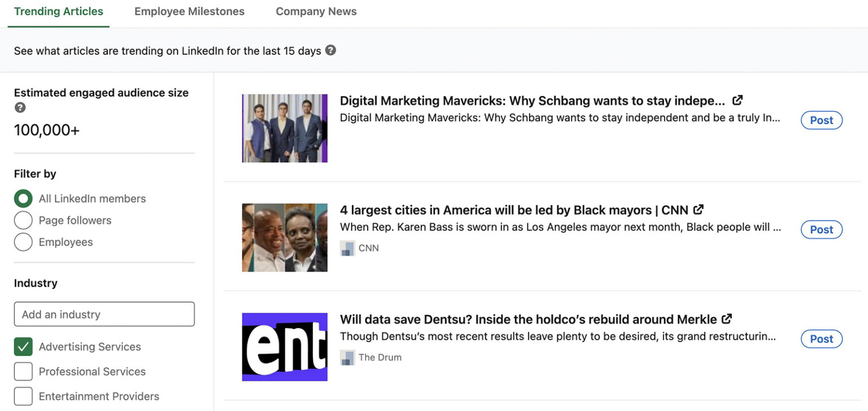Click The Drum publisher logo icon
The image size is (868, 411).
(x=347, y=357)
